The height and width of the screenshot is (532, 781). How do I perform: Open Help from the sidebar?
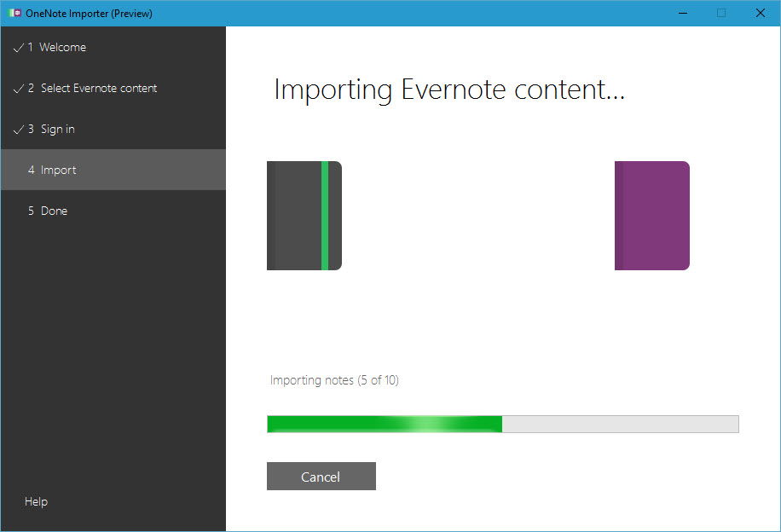tap(36, 501)
